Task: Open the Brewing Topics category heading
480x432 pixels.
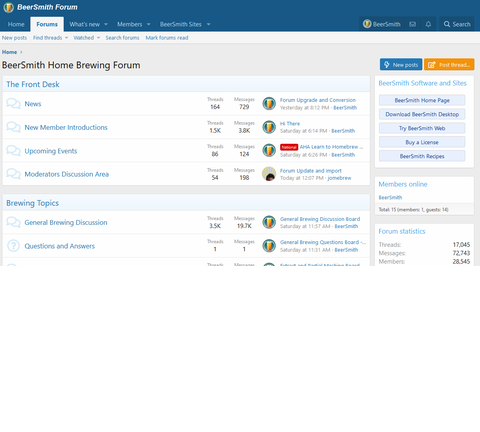Action: click(32, 203)
